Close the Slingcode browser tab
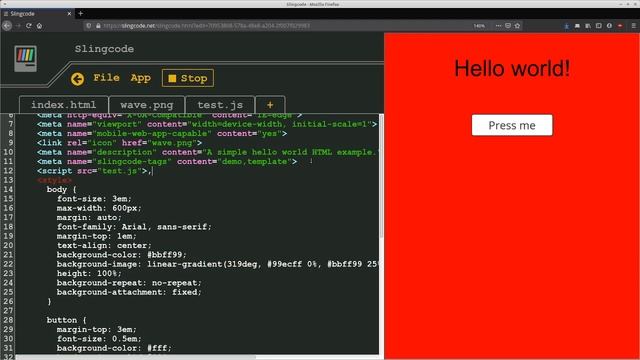640x360 pixels. [x=69, y=13]
